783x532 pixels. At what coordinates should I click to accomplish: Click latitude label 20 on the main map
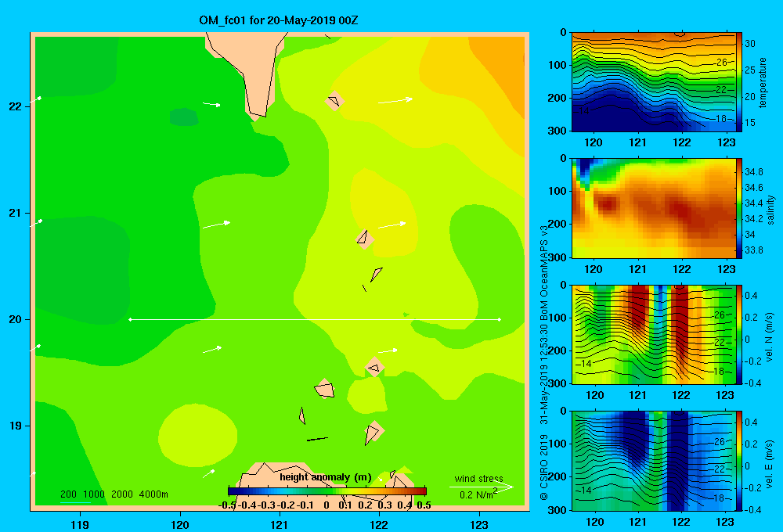(x=16, y=319)
